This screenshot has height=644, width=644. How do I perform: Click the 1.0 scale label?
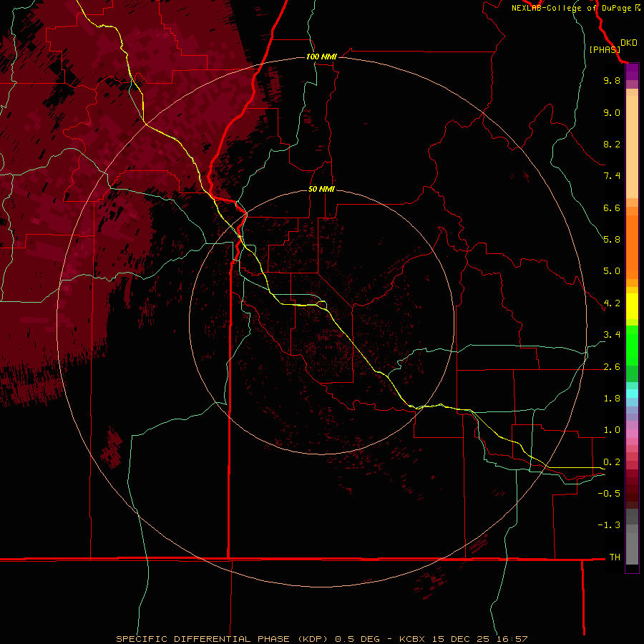click(612, 430)
